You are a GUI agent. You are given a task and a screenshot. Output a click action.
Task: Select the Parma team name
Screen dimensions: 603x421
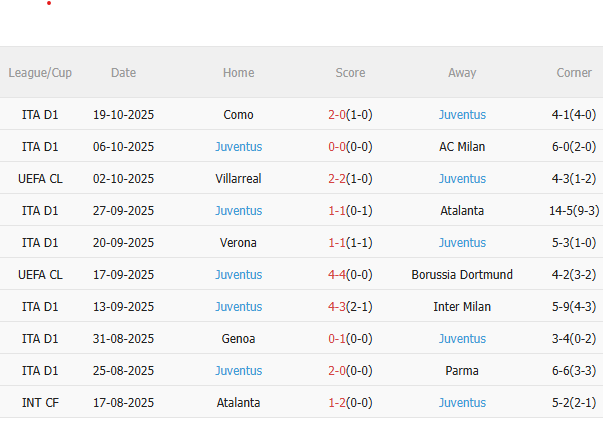point(462,371)
